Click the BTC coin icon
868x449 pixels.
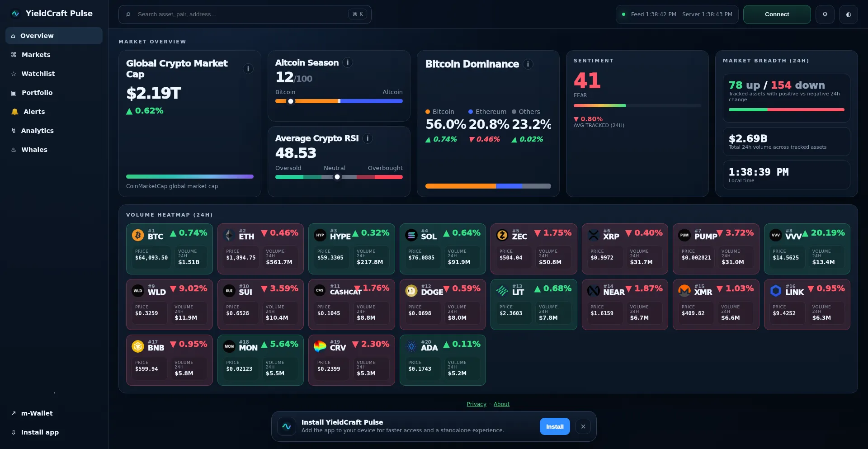coord(138,235)
